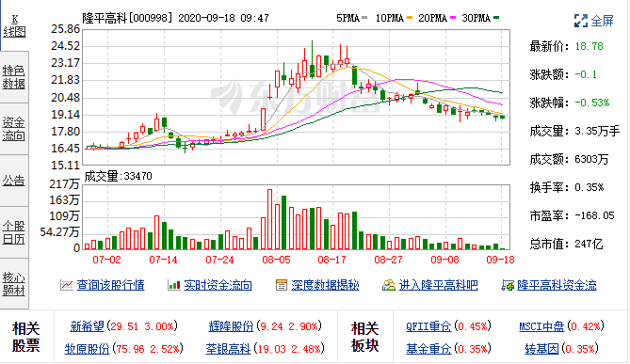
Task: Open the 公告 side tab
Action: [14, 181]
